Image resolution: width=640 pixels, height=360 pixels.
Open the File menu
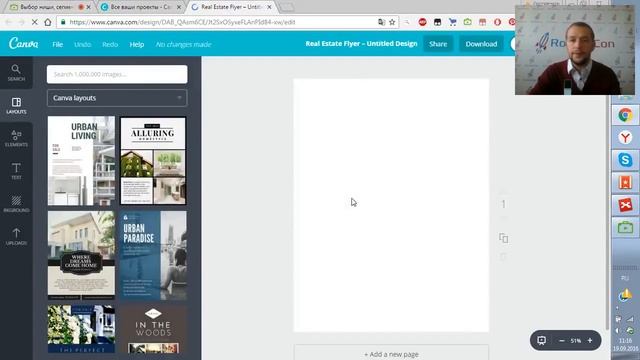58,44
